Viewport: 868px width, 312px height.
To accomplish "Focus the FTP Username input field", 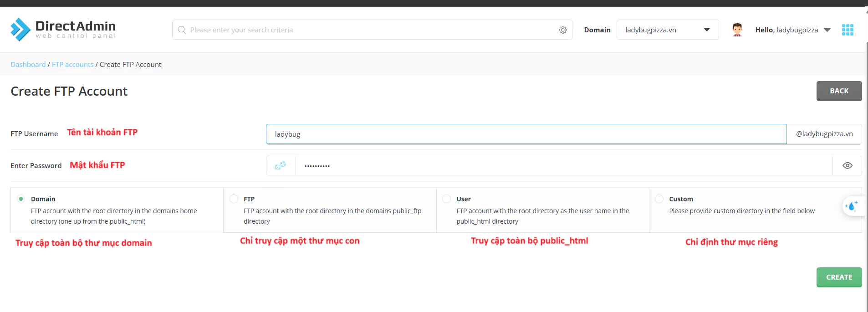I will (x=526, y=134).
